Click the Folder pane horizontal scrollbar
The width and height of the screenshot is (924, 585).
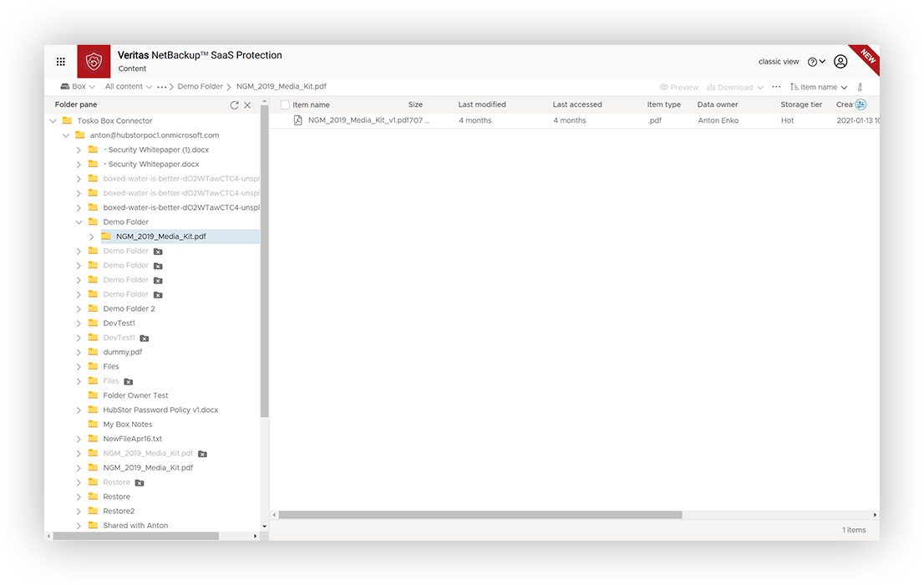point(136,536)
